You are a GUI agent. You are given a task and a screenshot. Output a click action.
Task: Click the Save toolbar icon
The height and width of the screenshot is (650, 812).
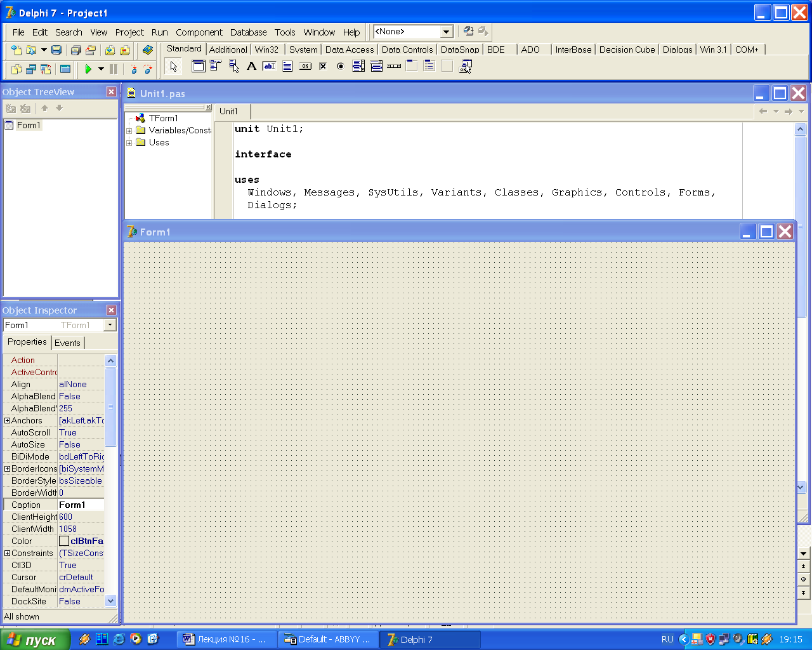click(x=56, y=50)
